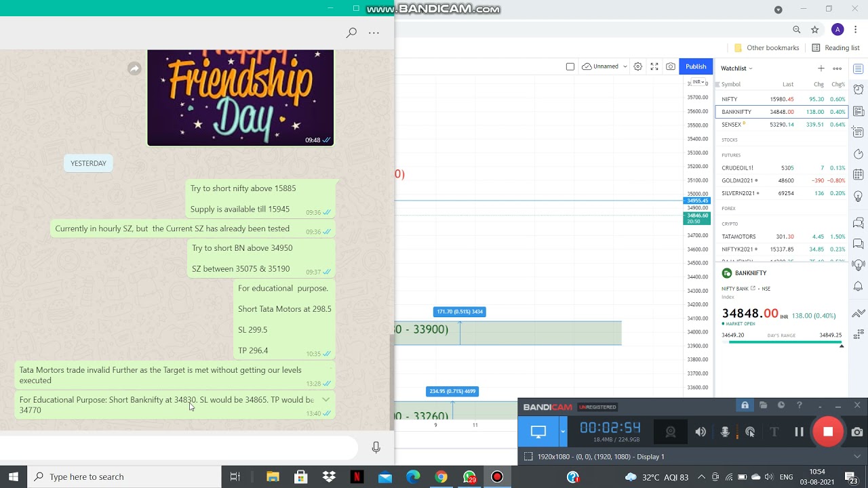868x488 pixels.
Task: Toggle the Bandicam lock icon
Action: click(x=745, y=405)
